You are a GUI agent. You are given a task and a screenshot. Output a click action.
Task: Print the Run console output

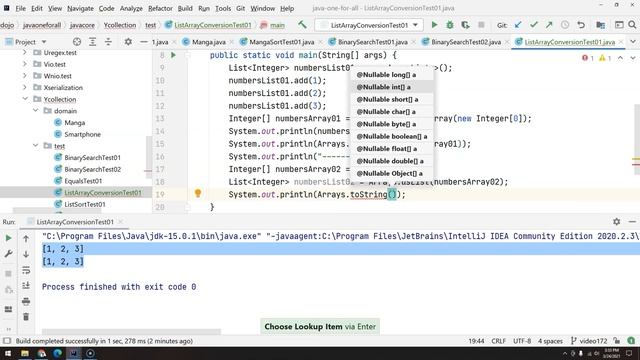point(26,302)
